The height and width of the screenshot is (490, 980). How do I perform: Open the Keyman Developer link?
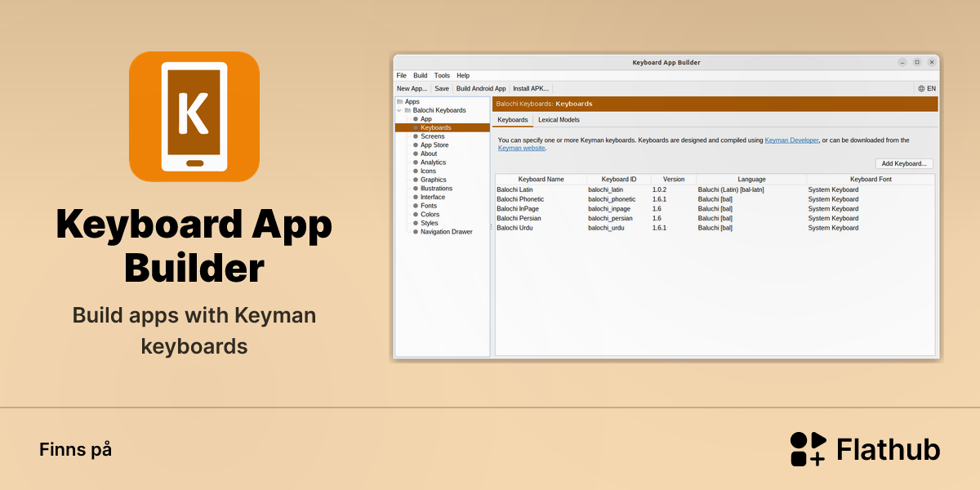(791, 140)
